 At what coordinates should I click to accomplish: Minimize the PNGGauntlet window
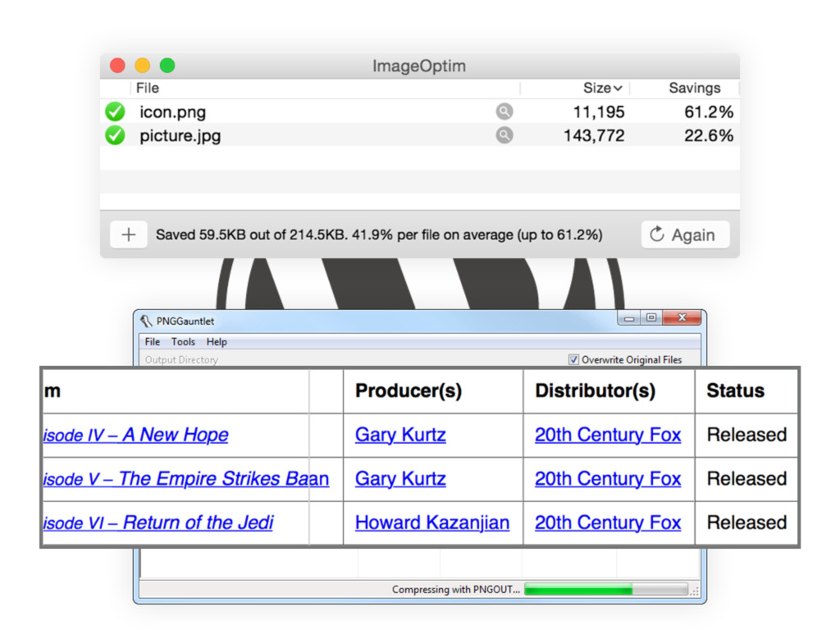coord(629,318)
